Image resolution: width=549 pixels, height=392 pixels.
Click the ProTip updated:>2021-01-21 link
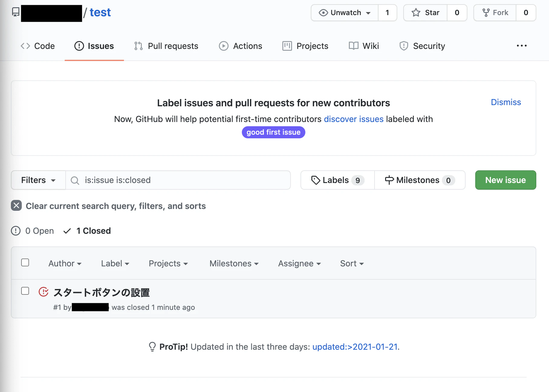355,347
